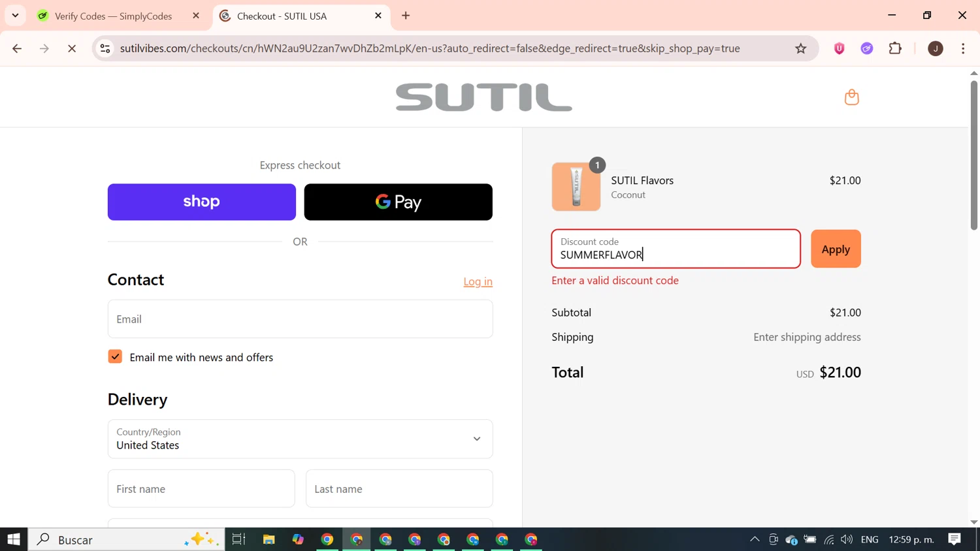
Task: Open the OneDrive cloud tray icon
Action: pyautogui.click(x=791, y=539)
